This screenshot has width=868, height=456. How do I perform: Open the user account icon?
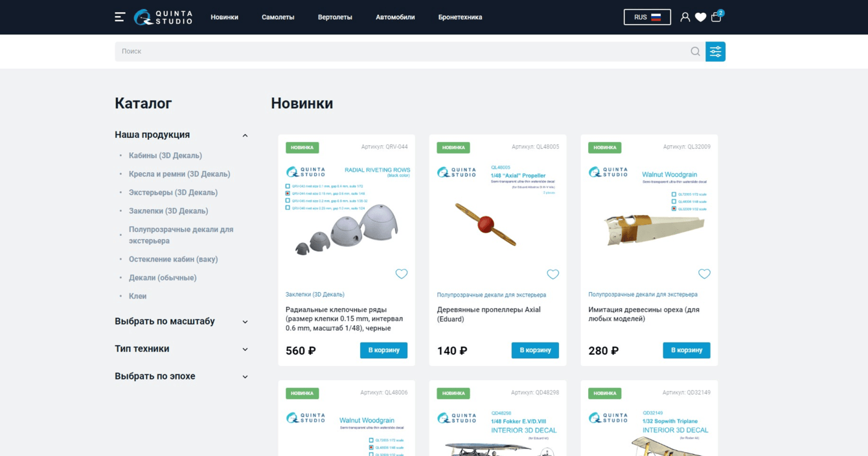(685, 17)
